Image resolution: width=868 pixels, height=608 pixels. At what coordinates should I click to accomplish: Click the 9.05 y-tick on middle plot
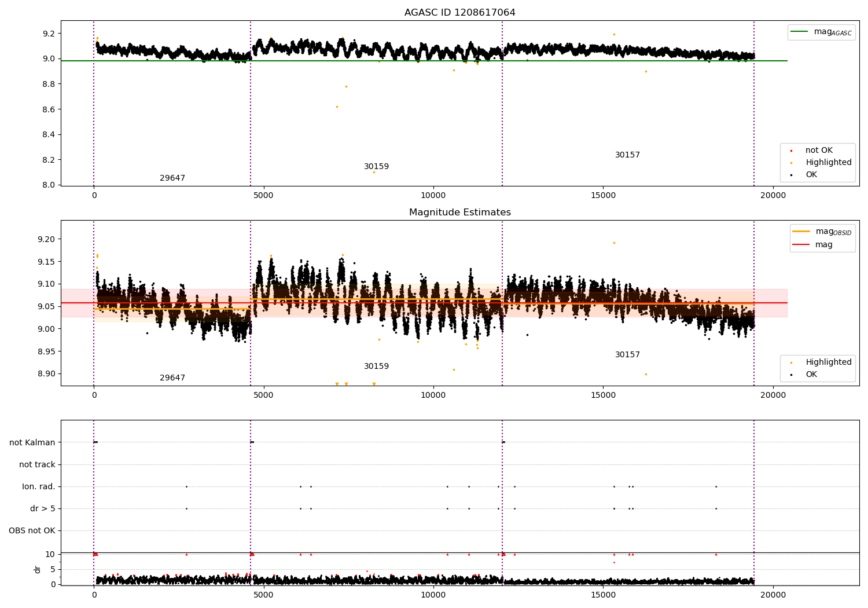coord(46,306)
